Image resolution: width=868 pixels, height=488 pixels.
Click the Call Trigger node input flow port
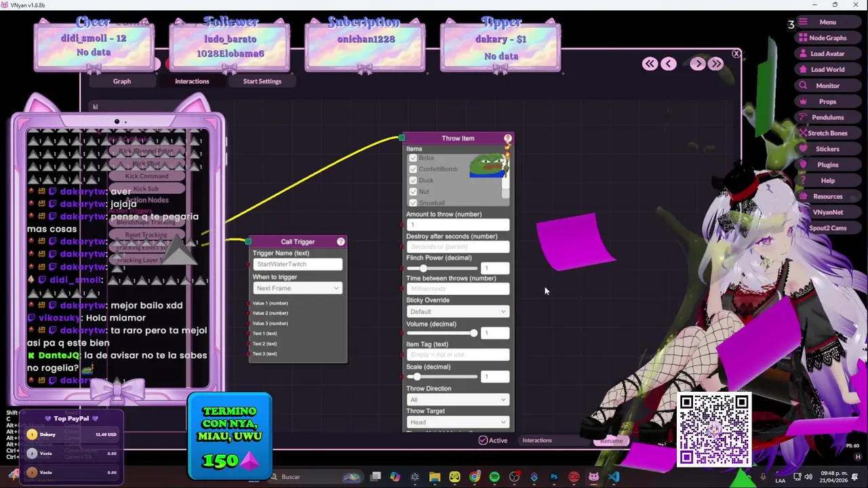tap(248, 242)
